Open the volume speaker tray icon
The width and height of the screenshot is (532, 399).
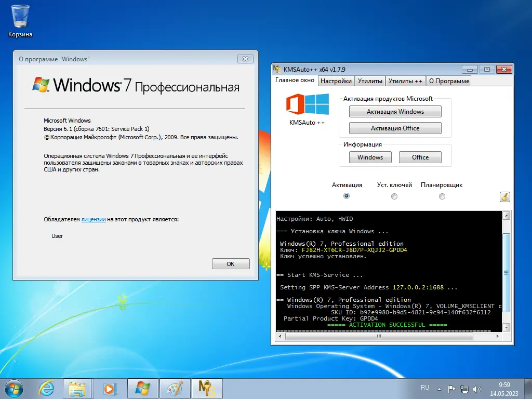click(x=477, y=389)
